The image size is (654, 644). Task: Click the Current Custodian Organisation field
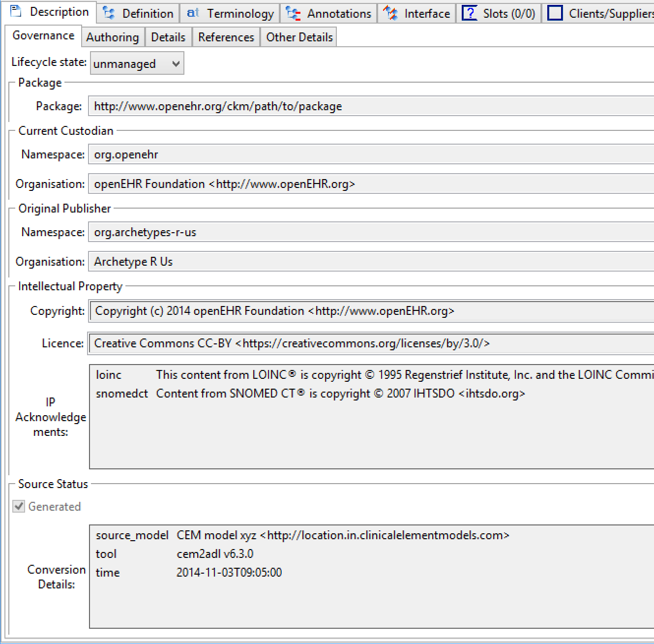coord(371,184)
